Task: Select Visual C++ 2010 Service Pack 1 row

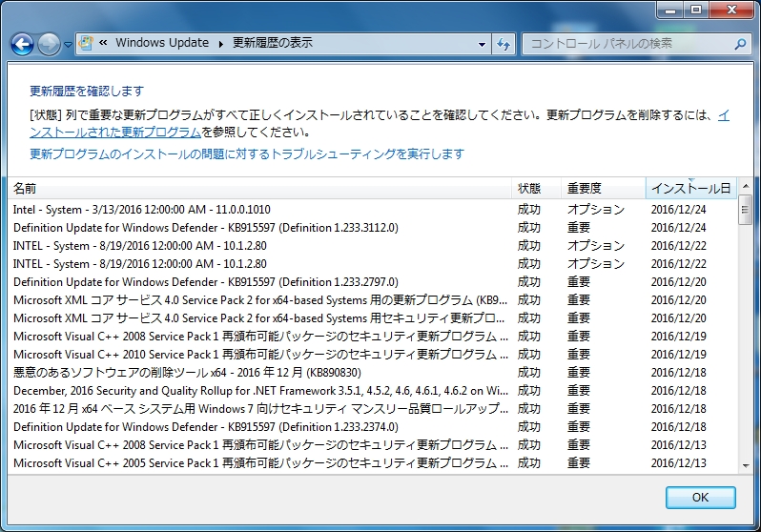Action: (x=372, y=355)
